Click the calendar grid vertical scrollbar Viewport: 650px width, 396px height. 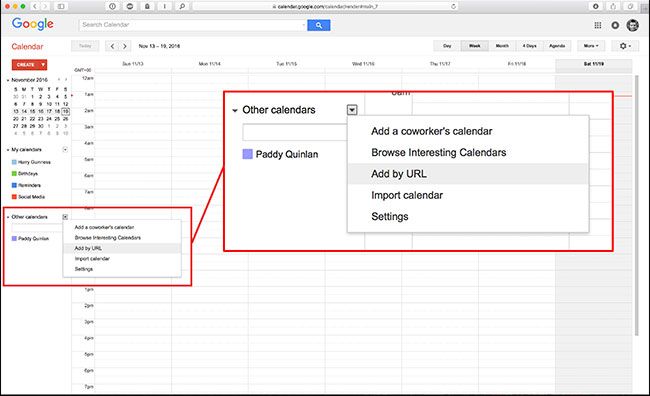click(637, 205)
